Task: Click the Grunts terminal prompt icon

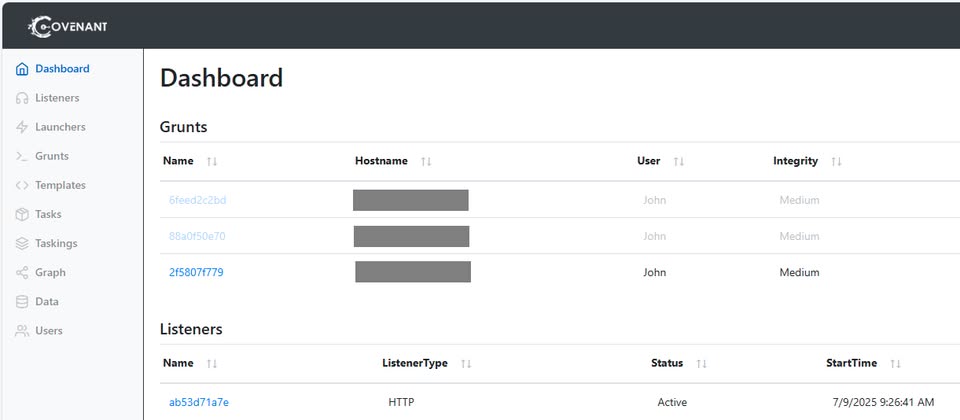Action: click(22, 156)
